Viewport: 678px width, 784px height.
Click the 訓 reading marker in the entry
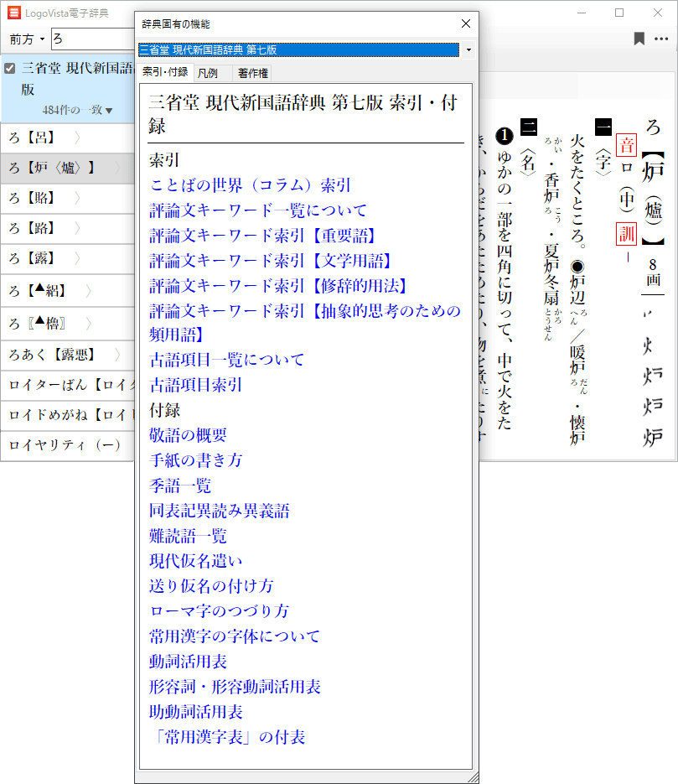[625, 231]
